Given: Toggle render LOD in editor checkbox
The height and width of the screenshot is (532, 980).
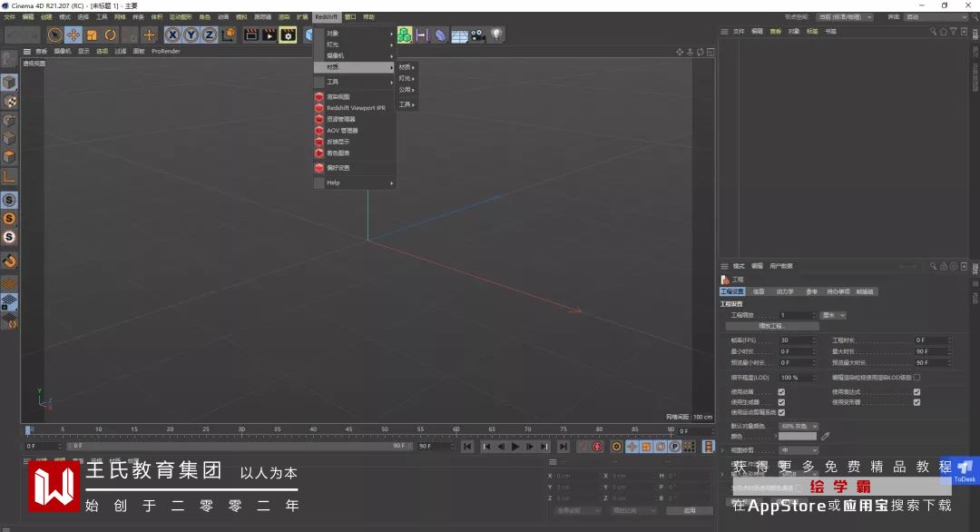Looking at the screenshot, I should pyautogui.click(x=916, y=378).
